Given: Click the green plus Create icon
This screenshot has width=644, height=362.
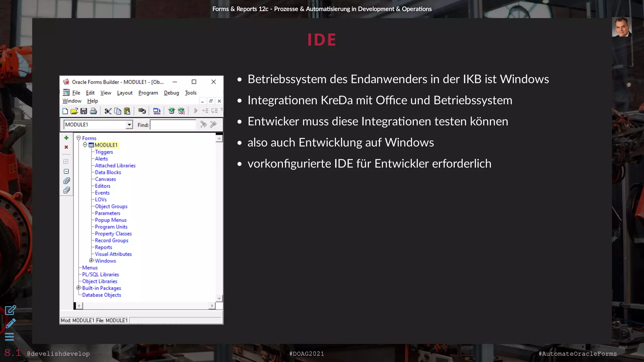Looking at the screenshot, I should point(66,138).
